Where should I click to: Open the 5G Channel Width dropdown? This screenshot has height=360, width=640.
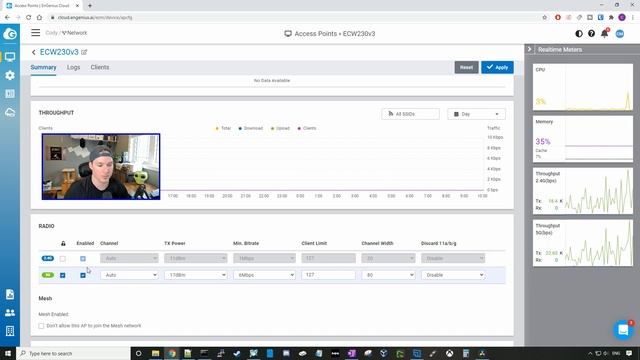[x=388, y=275]
